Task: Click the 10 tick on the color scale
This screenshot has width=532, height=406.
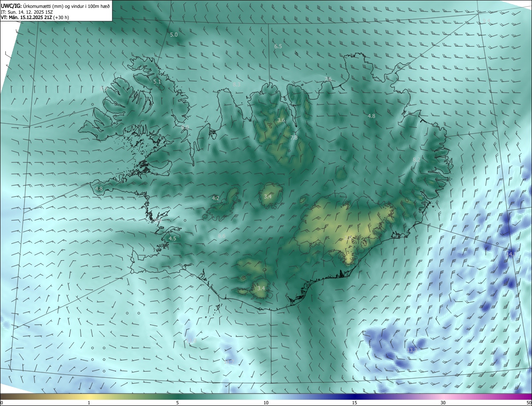Action: pos(266,403)
